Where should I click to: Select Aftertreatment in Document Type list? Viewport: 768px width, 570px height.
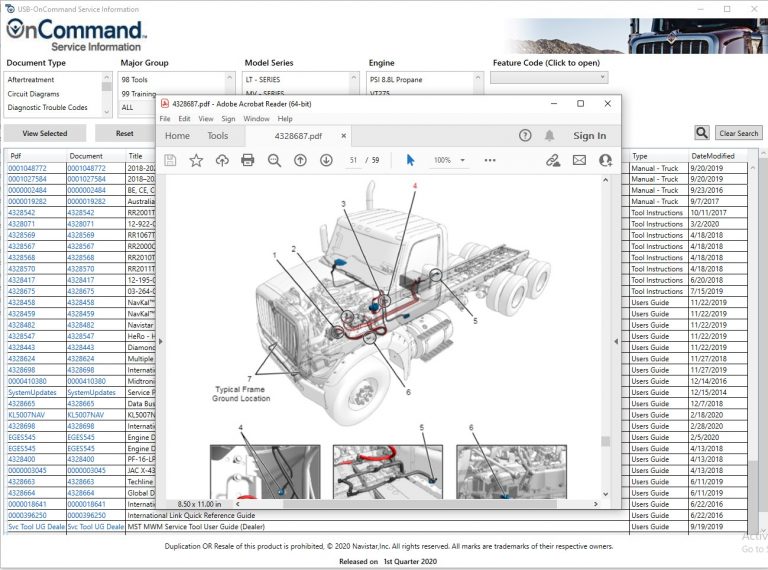[x=31, y=79]
